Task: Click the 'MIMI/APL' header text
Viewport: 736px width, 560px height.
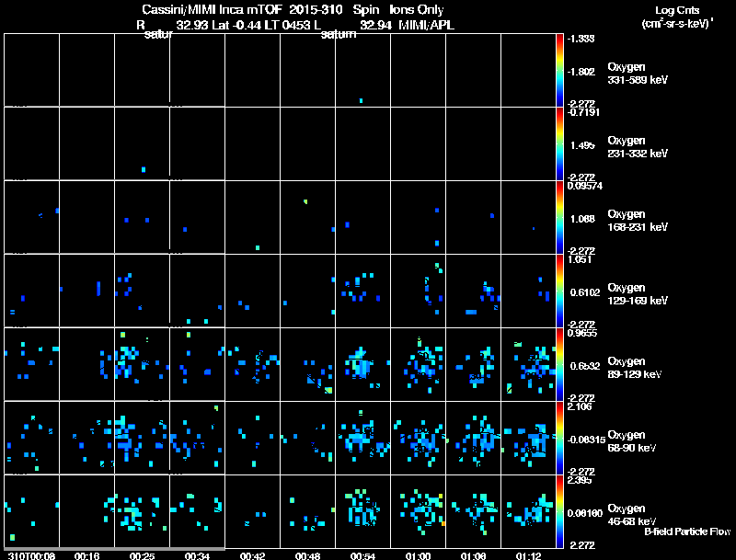Action: click(x=426, y=25)
